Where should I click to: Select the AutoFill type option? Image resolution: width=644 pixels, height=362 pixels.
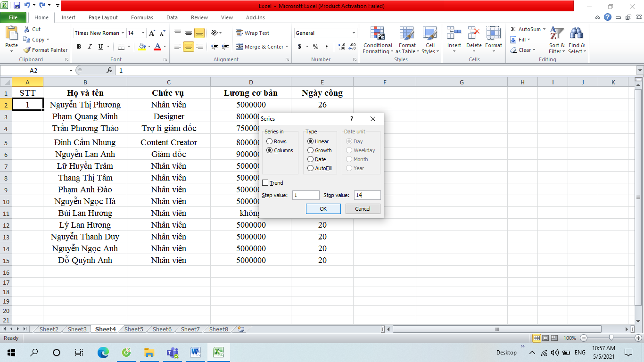310,168
